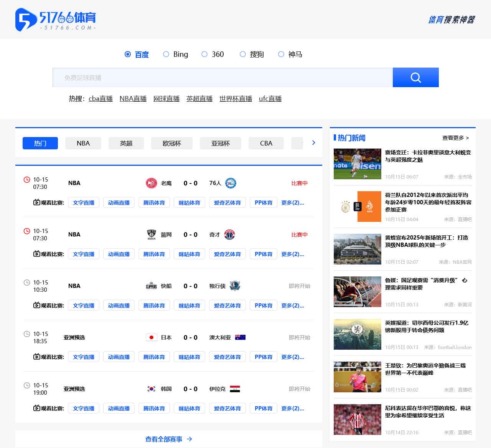Open 动画直播 for the 韩国 match
Screen dimensions: 491x448
[x=119, y=408]
